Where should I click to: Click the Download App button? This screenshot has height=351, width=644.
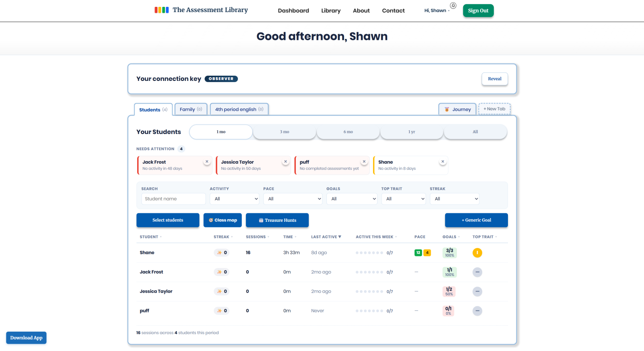click(26, 338)
